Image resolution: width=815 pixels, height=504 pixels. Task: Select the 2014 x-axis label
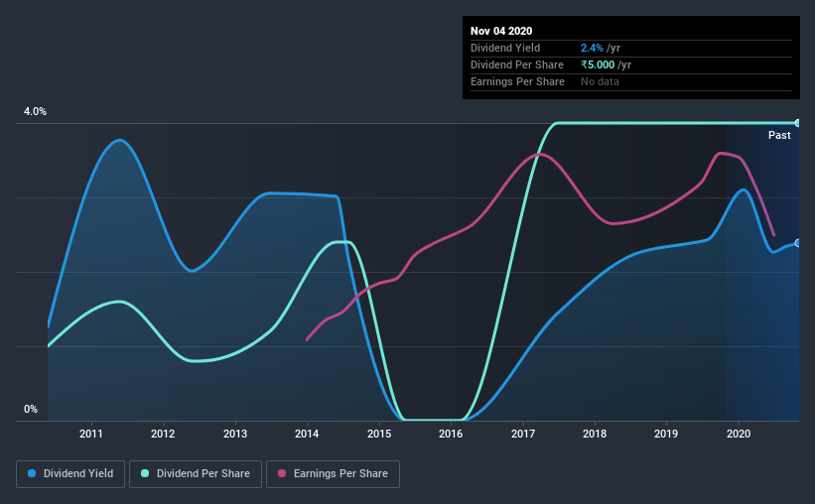click(x=307, y=434)
